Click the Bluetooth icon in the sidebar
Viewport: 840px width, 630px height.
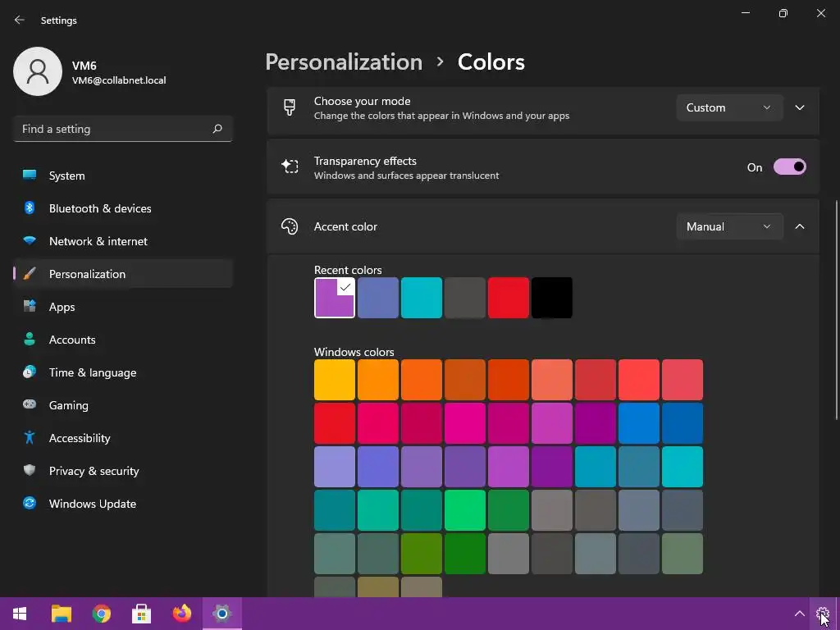[30, 208]
